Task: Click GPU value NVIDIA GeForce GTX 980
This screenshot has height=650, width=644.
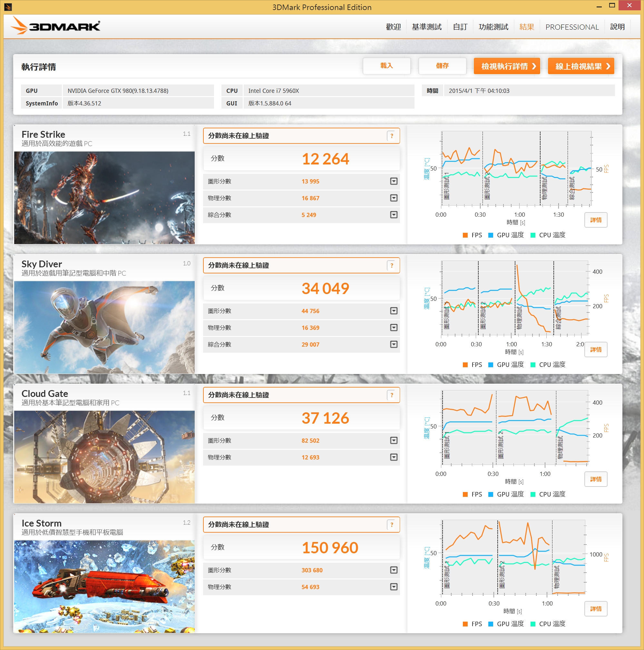Action: click(x=138, y=91)
